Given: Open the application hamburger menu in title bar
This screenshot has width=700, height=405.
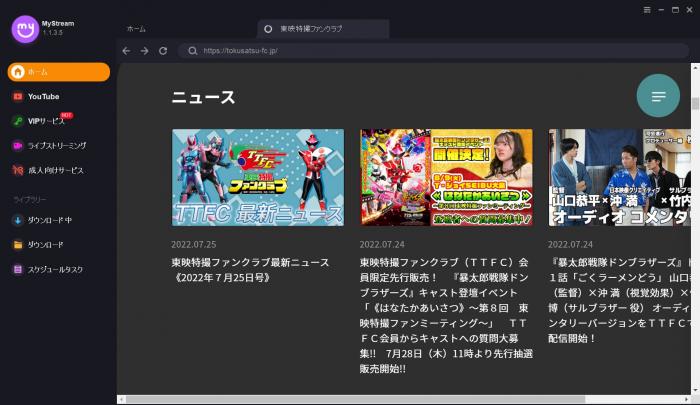Looking at the screenshot, I should tap(647, 10).
